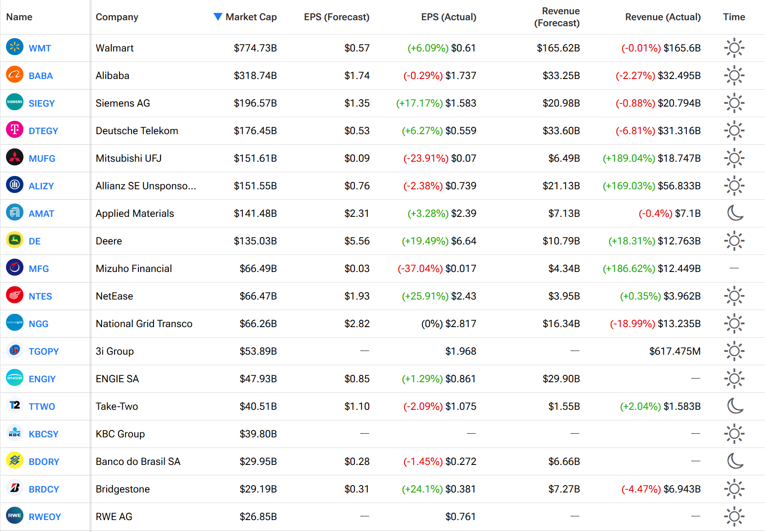
Task: Sort by Time column header
Action: [734, 17]
